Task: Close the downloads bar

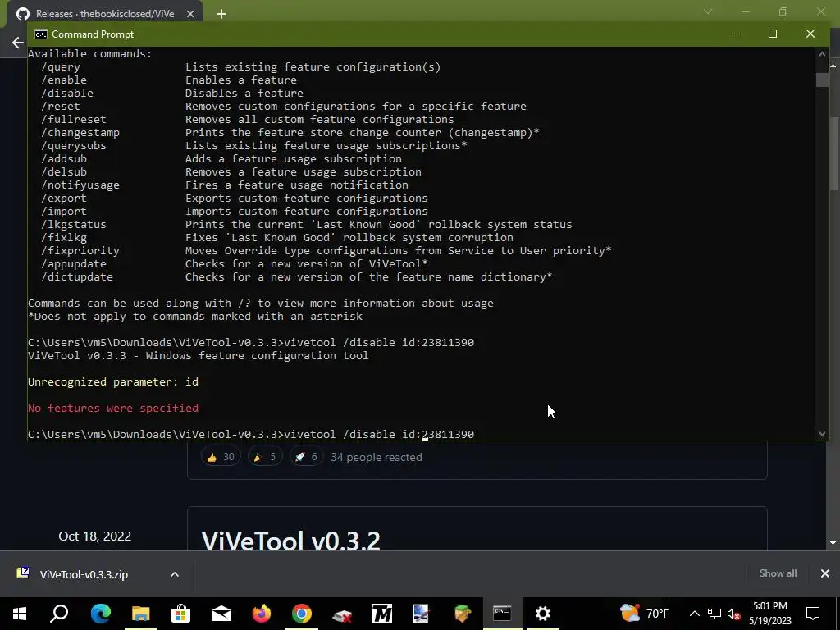Action: (825, 573)
